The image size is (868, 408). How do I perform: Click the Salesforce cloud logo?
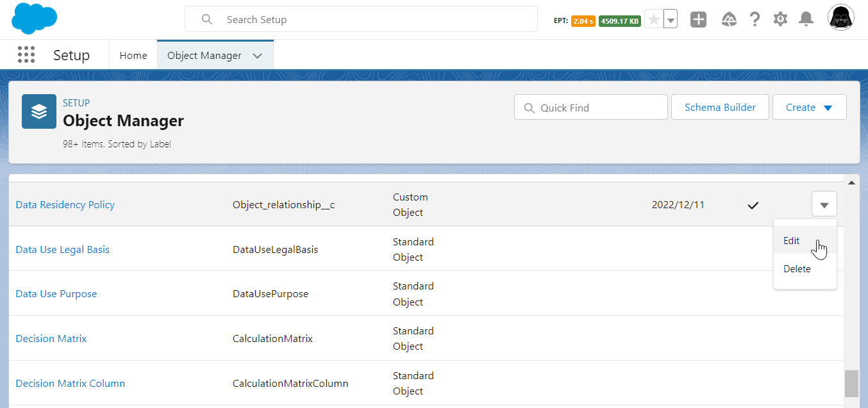(35, 19)
